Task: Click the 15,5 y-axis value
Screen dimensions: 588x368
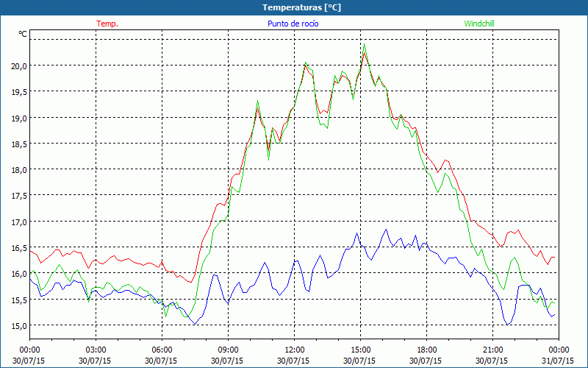Action: [x=20, y=300]
